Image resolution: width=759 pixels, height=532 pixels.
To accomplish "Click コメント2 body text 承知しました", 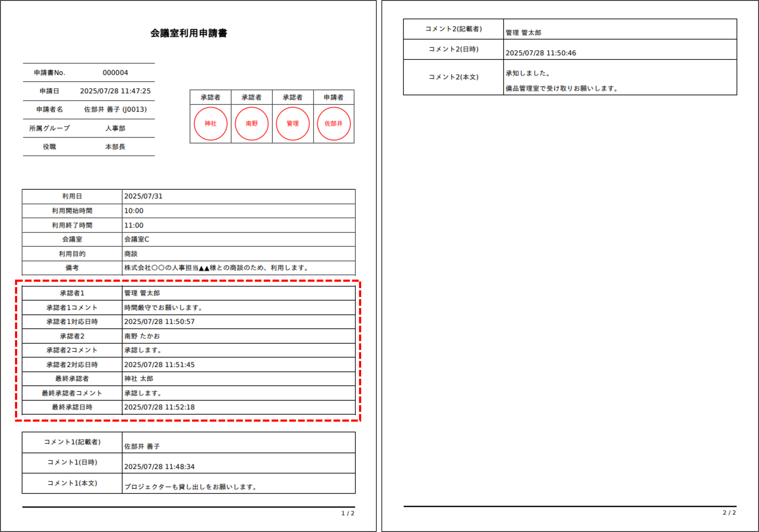I will point(528,73).
